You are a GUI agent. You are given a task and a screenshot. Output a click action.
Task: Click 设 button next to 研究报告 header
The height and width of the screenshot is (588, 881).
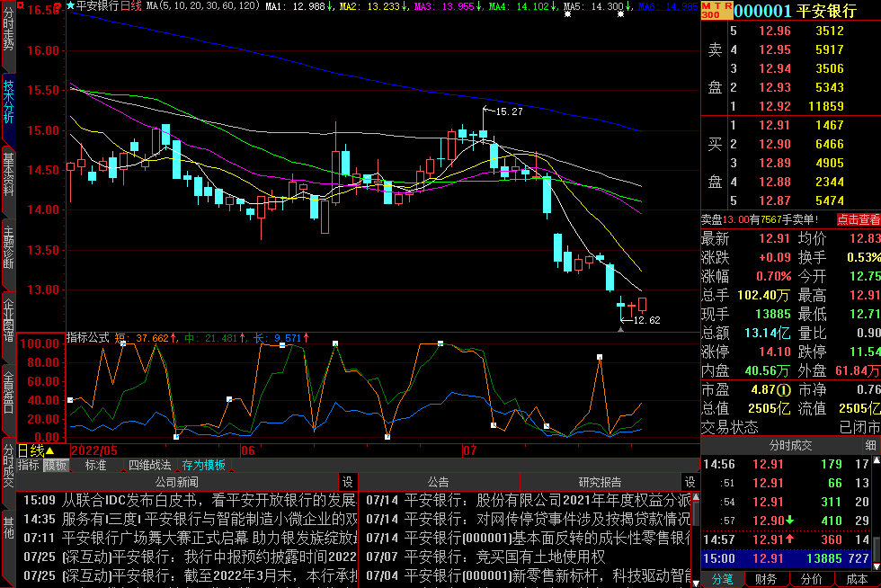690,482
